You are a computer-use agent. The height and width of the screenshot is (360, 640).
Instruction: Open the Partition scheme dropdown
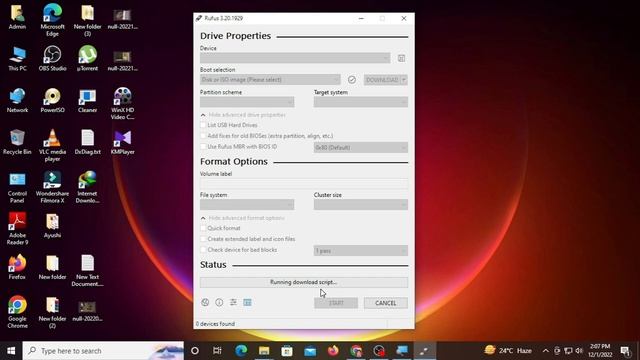pyautogui.click(x=247, y=102)
